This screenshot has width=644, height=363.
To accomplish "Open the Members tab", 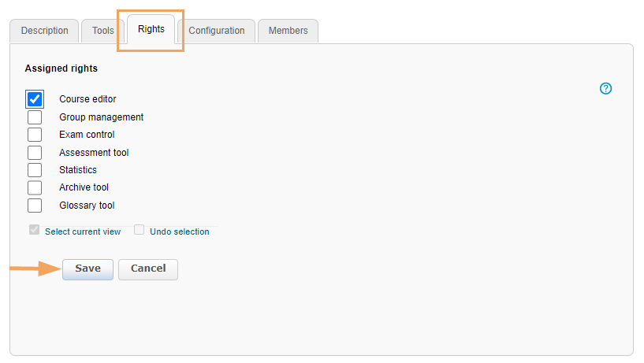I will coord(288,31).
